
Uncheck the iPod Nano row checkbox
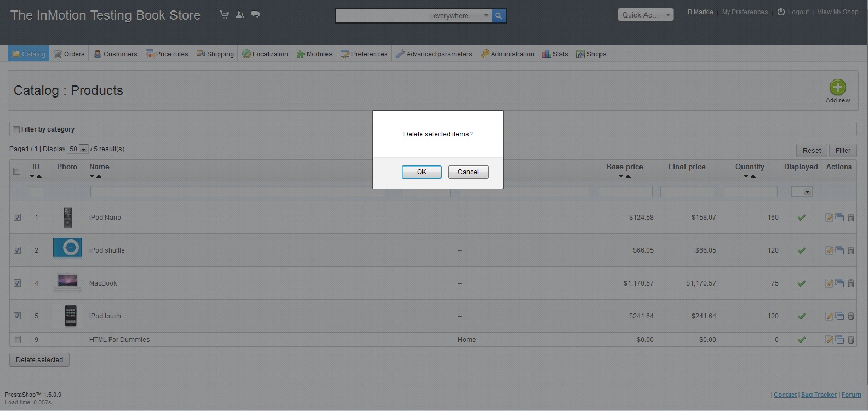[x=17, y=218]
